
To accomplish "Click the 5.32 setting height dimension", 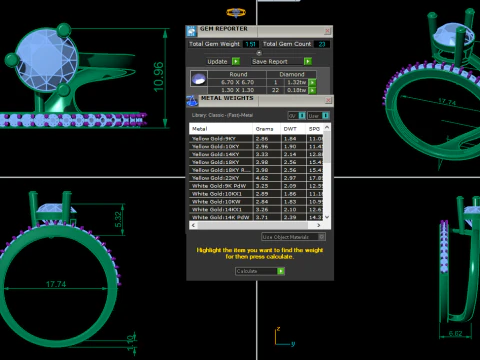I will click(x=118, y=220).
